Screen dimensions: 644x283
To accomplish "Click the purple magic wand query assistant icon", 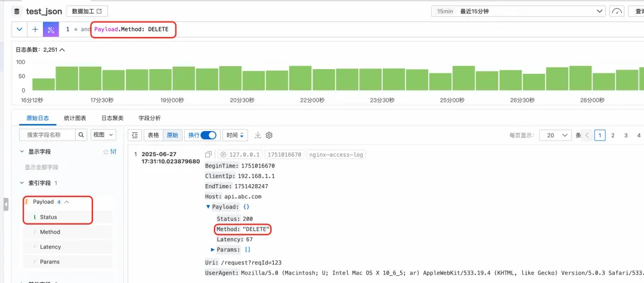I will (51, 29).
